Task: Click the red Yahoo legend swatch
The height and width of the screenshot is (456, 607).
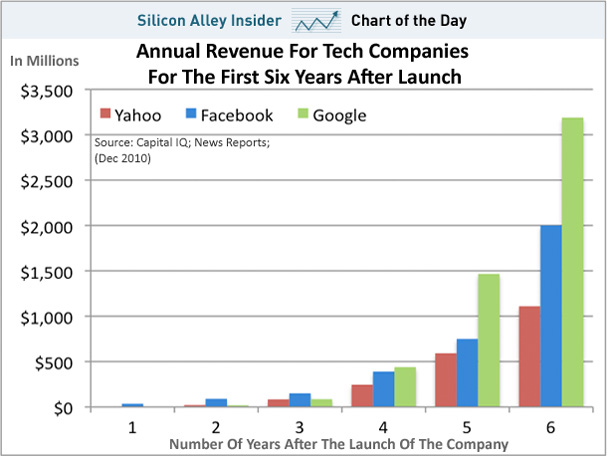Action: [105, 113]
